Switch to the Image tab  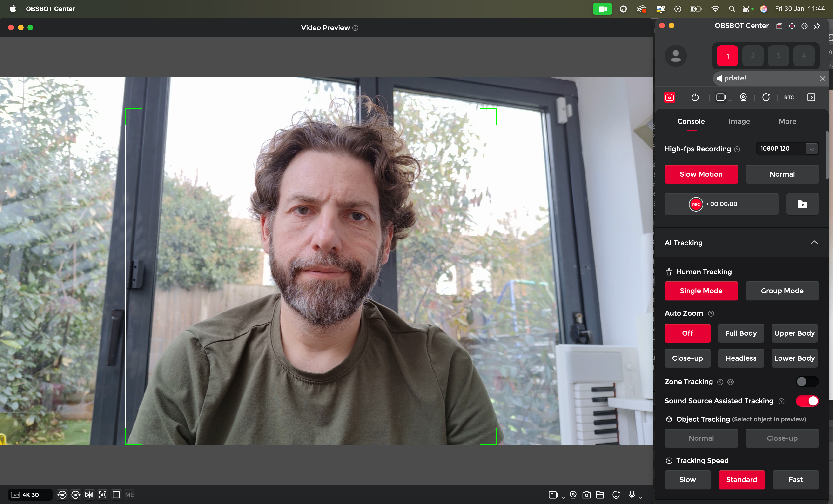pos(739,121)
